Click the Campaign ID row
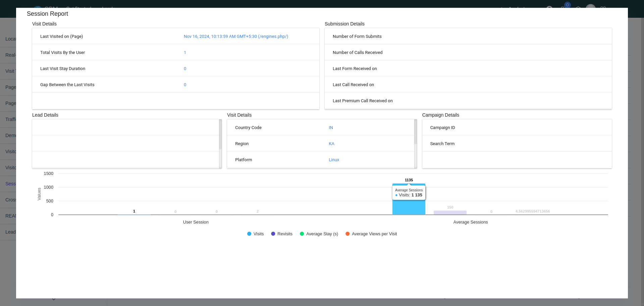 (517, 127)
